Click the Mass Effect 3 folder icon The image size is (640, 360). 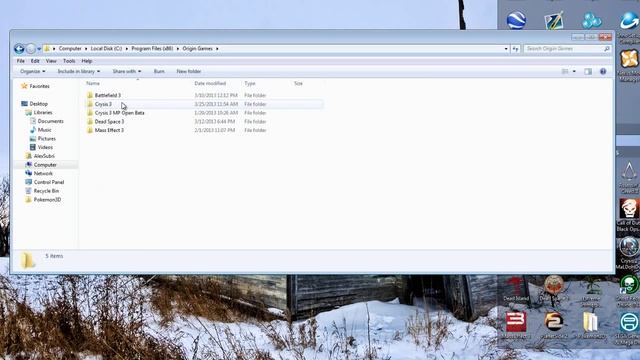(x=90, y=130)
